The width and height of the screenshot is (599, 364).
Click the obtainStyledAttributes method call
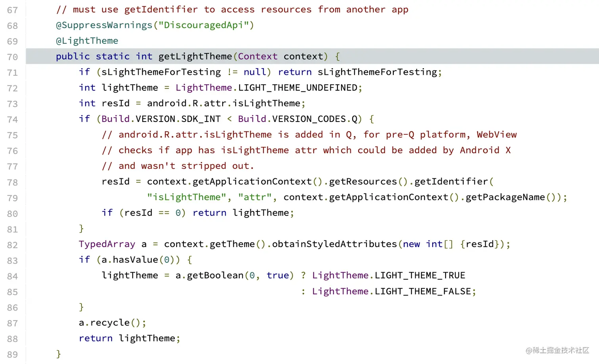(334, 244)
